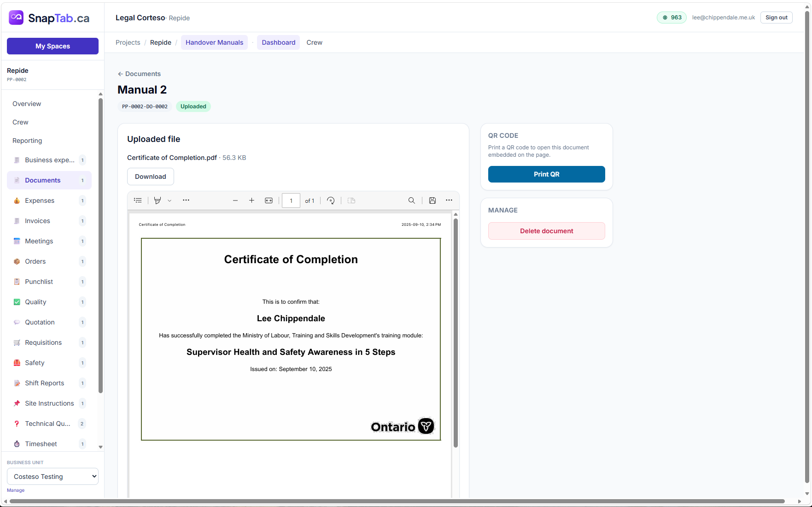Click the PP-0002-DO-0002 document code
812x507 pixels.
[145, 106]
